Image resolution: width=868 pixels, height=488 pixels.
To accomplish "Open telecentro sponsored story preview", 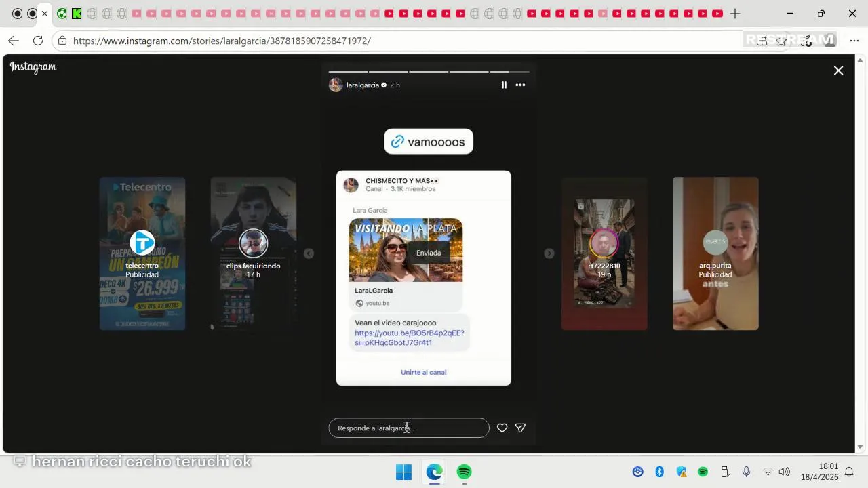I will pos(142,253).
